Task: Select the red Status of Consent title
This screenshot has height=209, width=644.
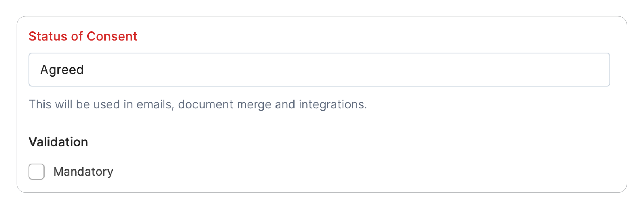Action: pos(83,36)
